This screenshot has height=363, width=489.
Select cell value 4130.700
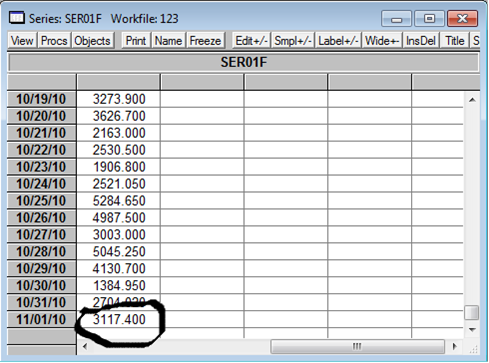pos(119,268)
